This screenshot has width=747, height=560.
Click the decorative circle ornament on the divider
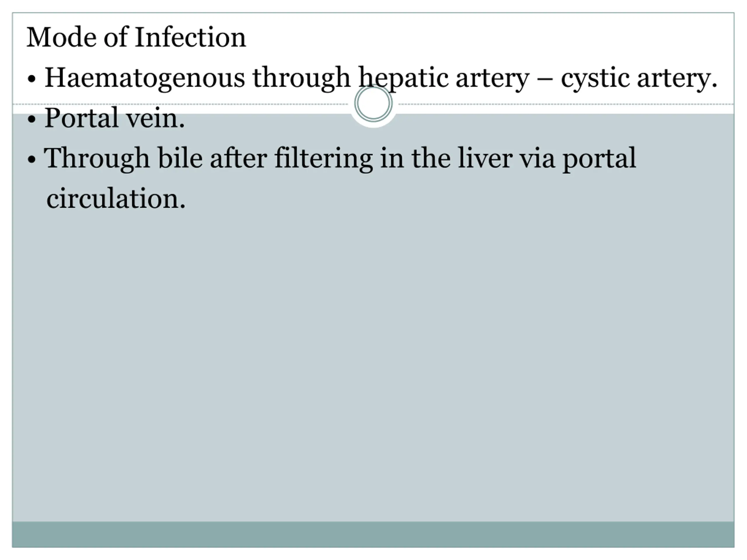coord(373,103)
